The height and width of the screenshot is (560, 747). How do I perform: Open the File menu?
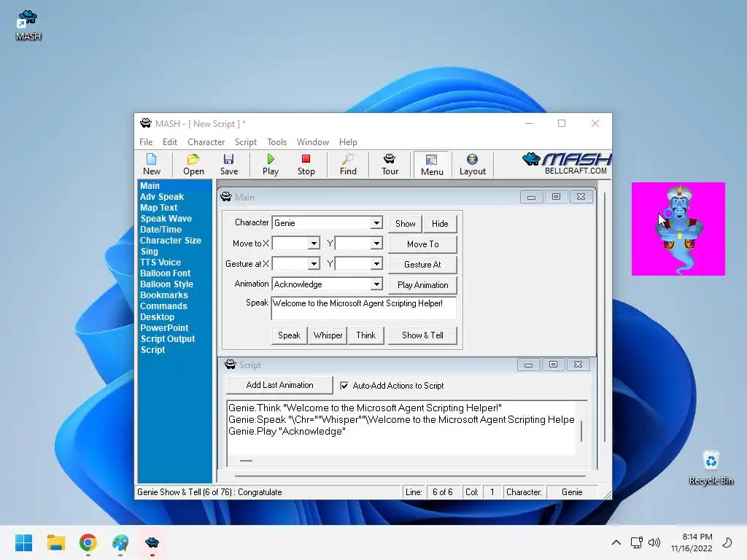tap(146, 142)
